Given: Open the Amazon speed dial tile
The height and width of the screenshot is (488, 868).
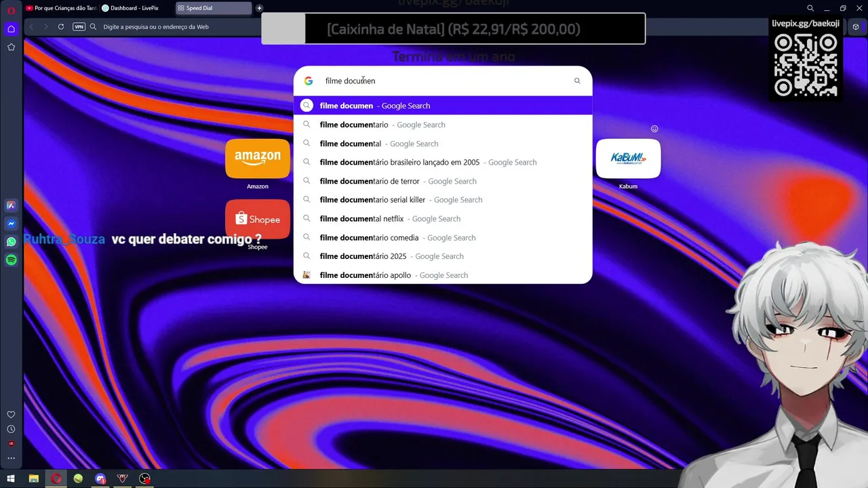Looking at the screenshot, I should click(x=258, y=159).
